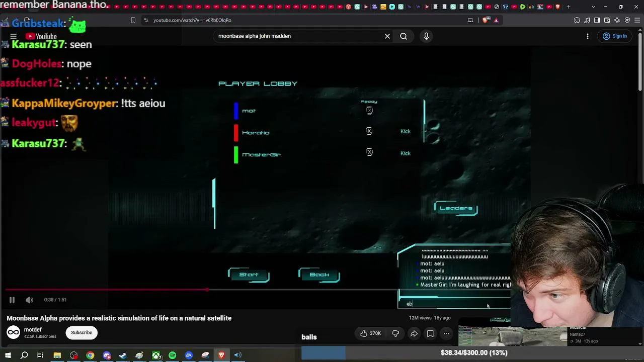Save the video to a playlist
The image size is (644, 362).
click(x=430, y=333)
